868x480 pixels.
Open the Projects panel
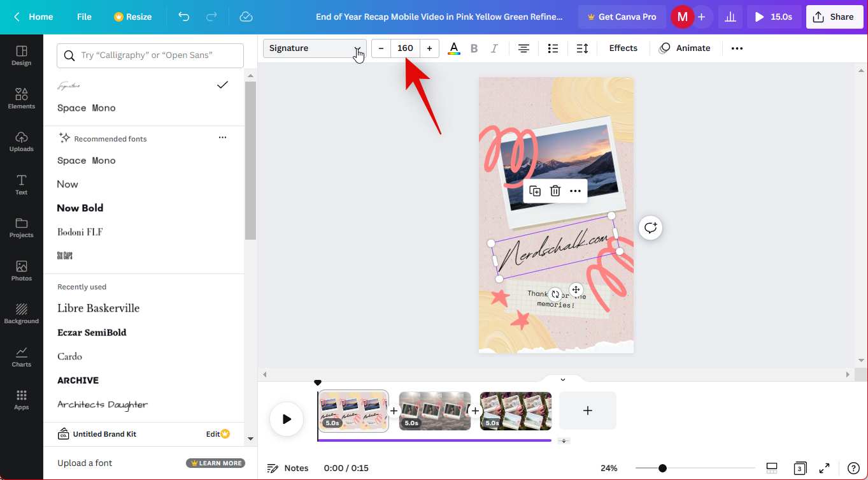[x=21, y=228]
